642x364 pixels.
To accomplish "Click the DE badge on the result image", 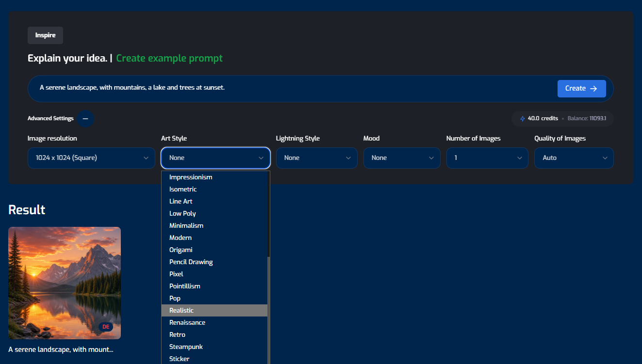I will click(x=106, y=327).
